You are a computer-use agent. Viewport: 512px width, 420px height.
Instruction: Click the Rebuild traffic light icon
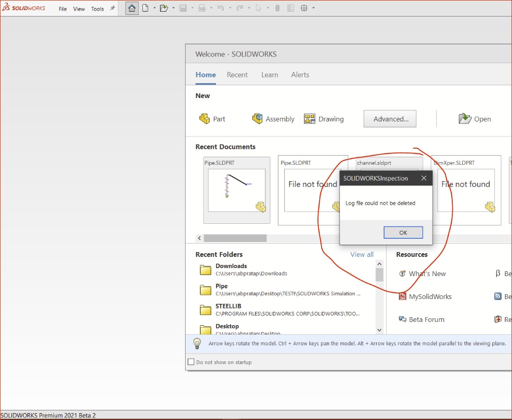[x=277, y=8]
